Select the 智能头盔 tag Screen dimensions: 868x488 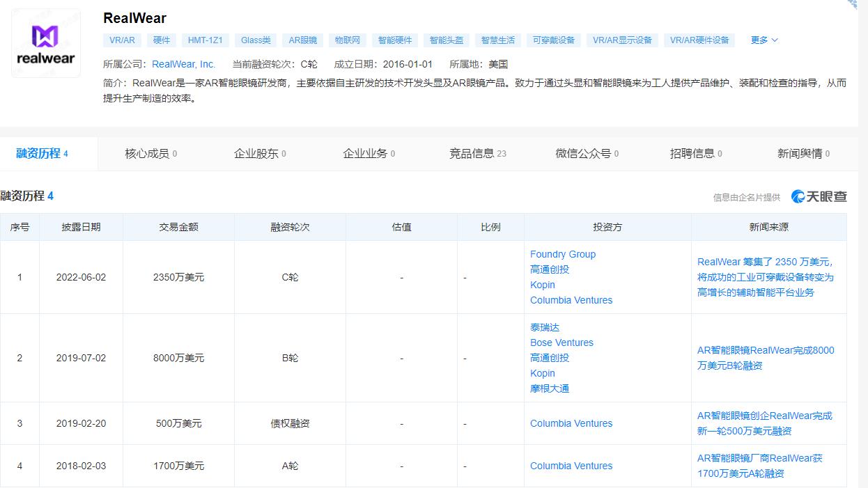[x=447, y=40]
